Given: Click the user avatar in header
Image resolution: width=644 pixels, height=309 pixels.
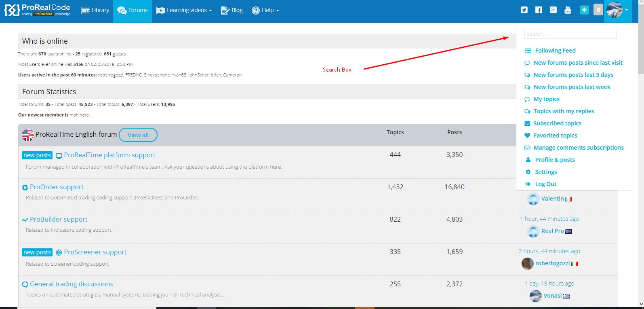Looking at the screenshot, I should 615,10.
